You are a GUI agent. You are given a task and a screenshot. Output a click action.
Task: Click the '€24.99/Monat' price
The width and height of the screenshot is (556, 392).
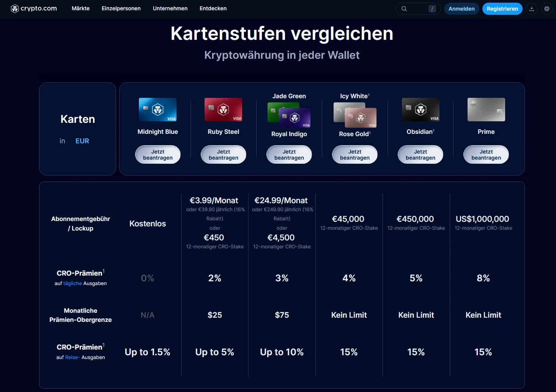(281, 201)
